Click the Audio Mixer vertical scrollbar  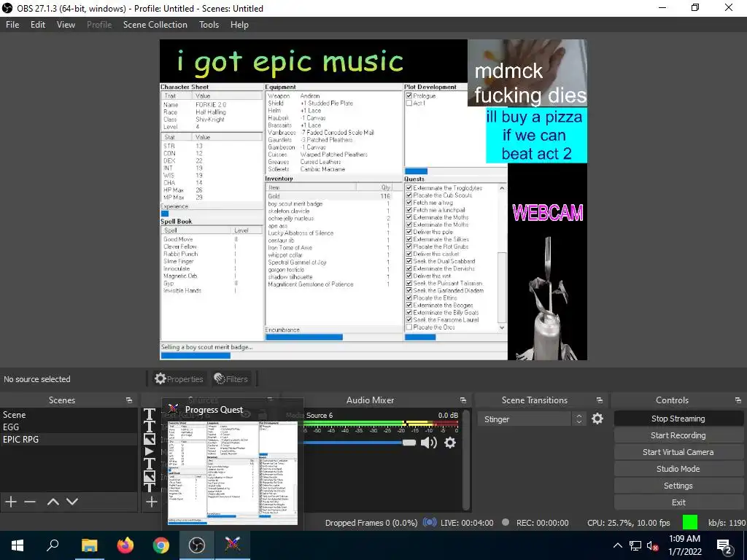click(x=466, y=459)
